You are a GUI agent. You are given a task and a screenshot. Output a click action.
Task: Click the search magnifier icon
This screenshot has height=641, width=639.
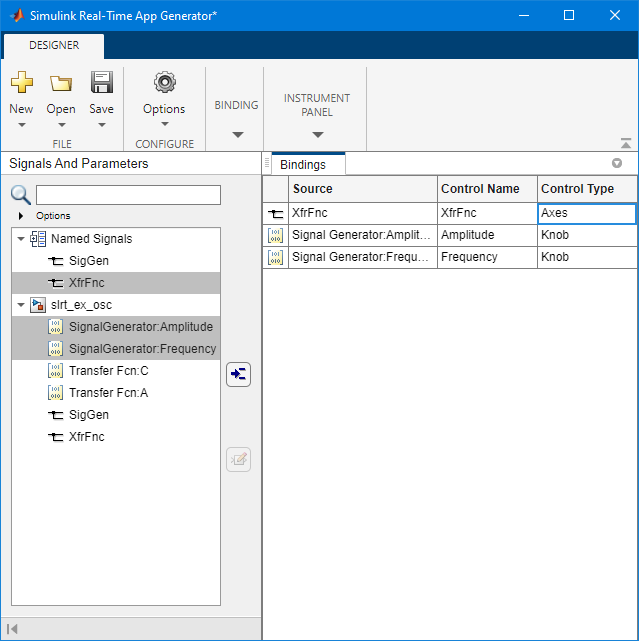[21, 195]
